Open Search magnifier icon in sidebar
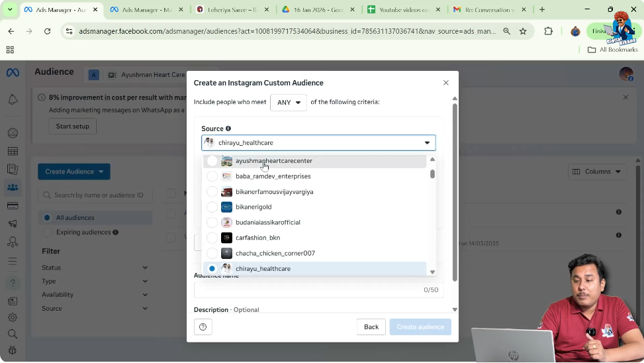The width and height of the screenshot is (644, 363). click(x=13, y=334)
